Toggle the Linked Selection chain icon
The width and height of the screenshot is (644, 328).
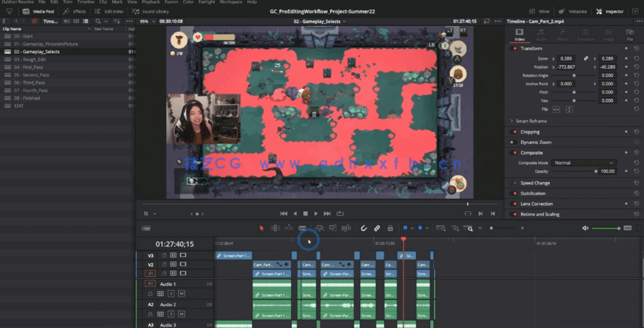[x=377, y=228]
